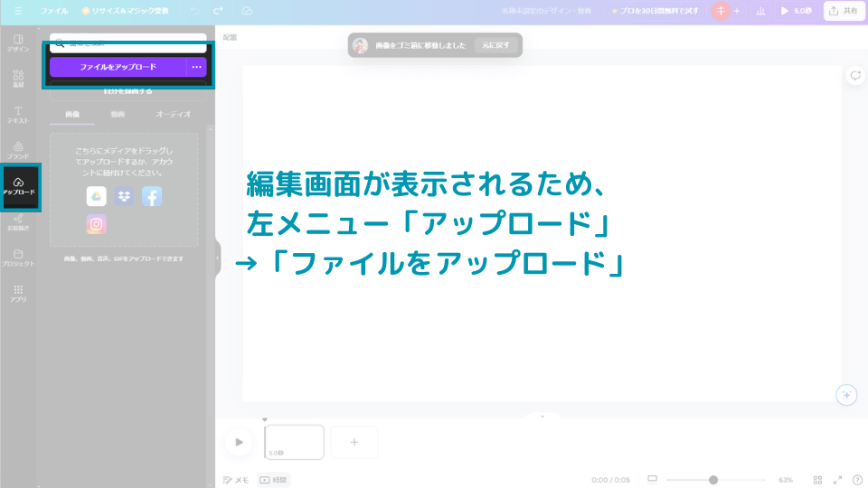Start the プロを30日間無料で試す trial
This screenshot has height=488, width=868.
point(655,11)
